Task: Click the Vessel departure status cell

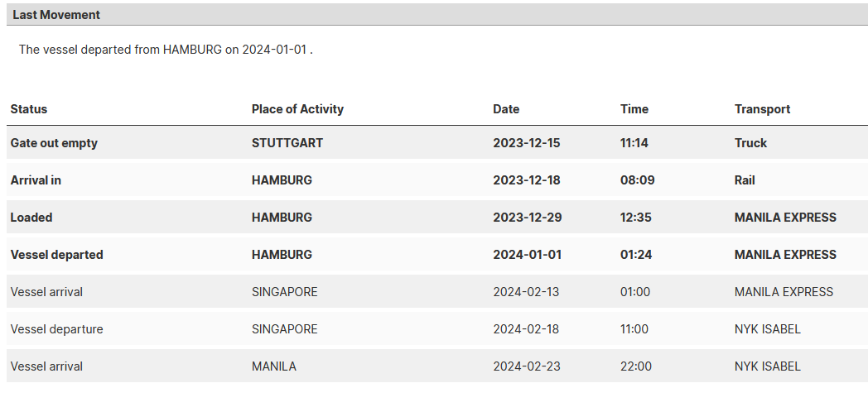Action: [x=56, y=329]
